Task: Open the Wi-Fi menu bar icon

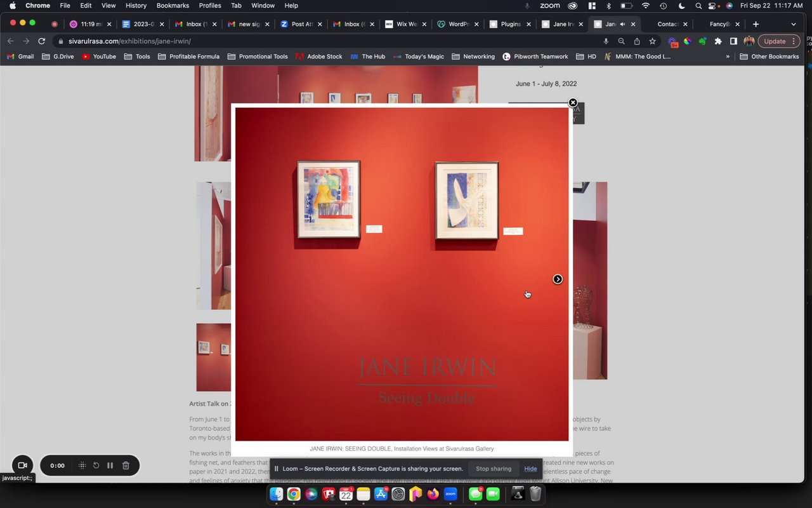Action: (645, 6)
